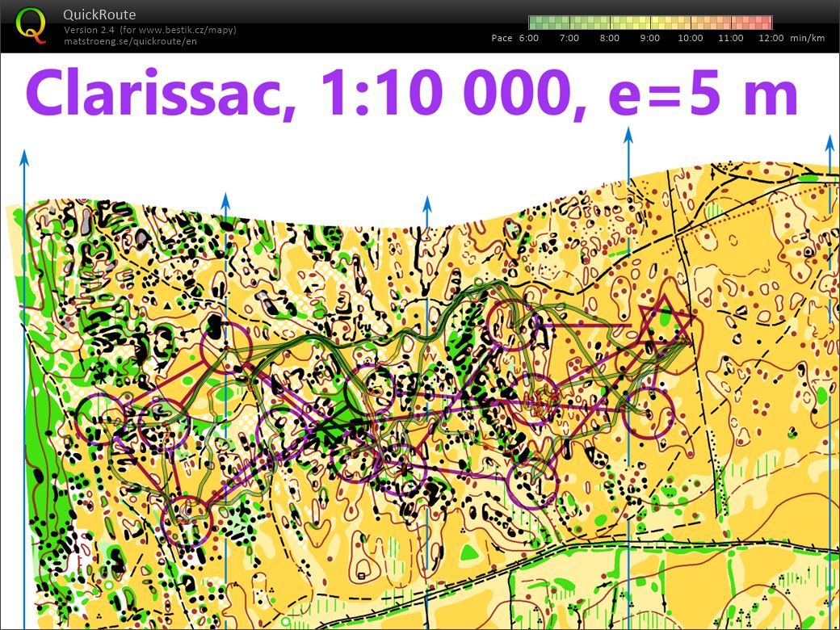This screenshot has width=840, height=630.
Task: Click the arrowhead of the leftmost north line
Action: pos(24,156)
